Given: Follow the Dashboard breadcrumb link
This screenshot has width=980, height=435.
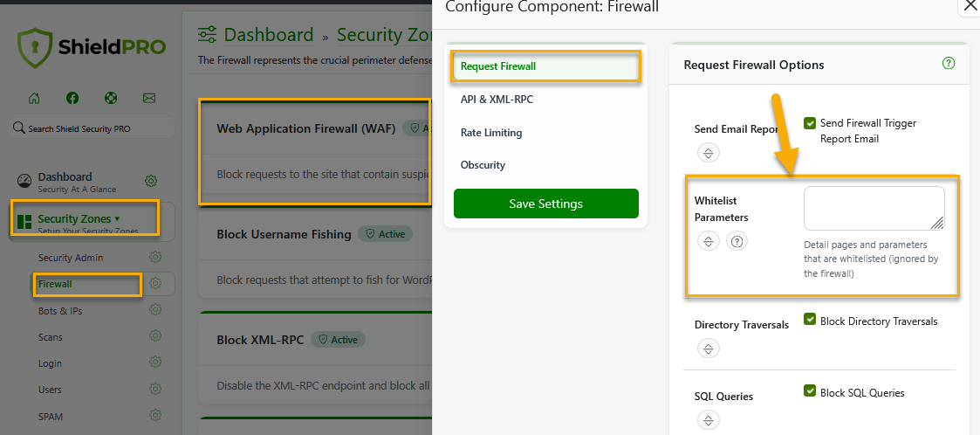Looking at the screenshot, I should tap(269, 34).
